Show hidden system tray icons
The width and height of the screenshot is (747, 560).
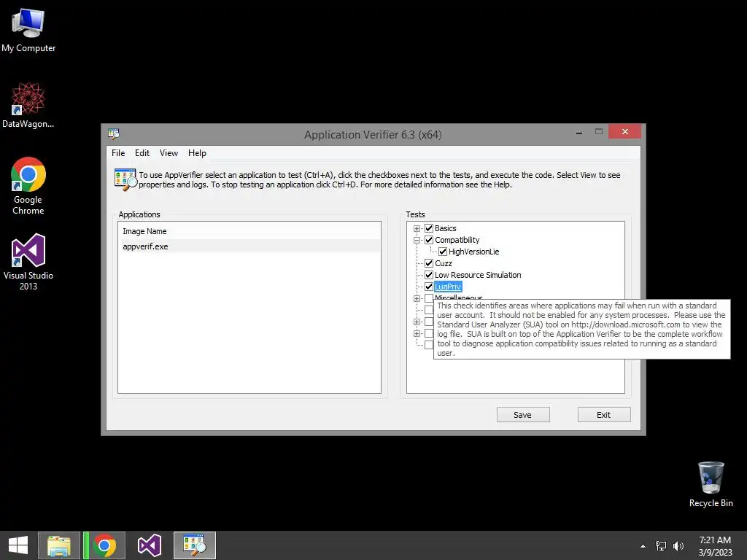coord(643,546)
